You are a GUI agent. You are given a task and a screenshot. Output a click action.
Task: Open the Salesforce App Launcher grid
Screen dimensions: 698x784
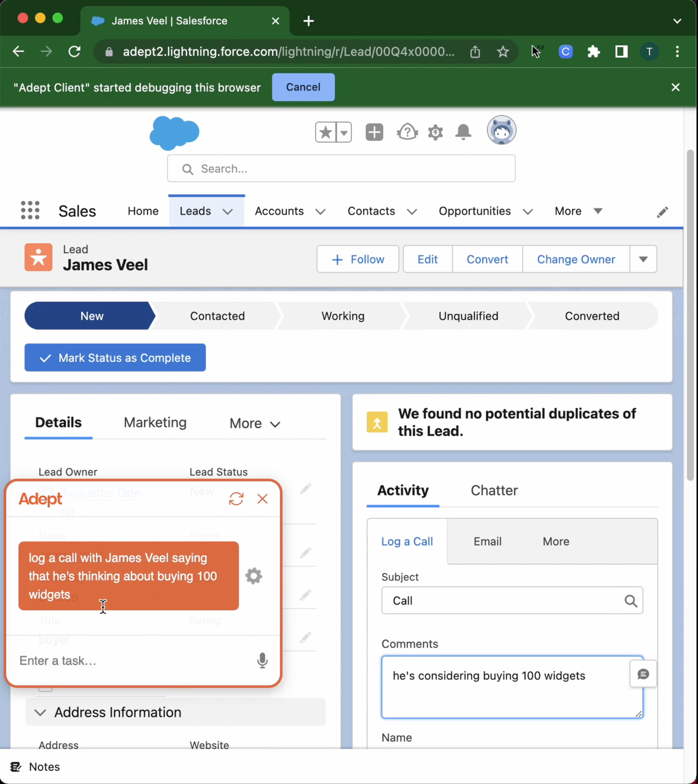[x=30, y=211]
